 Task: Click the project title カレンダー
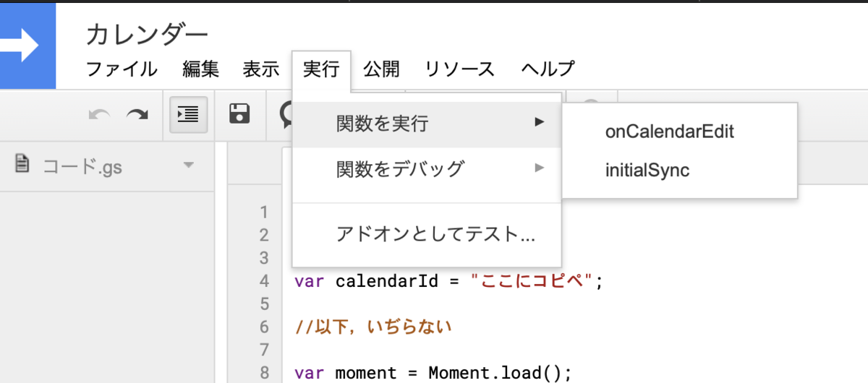pos(147,33)
